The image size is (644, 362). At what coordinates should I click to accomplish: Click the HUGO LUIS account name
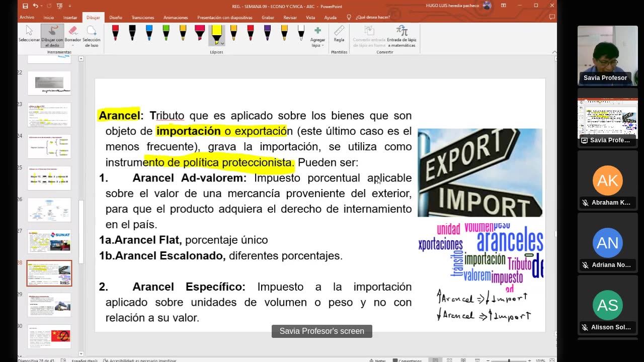click(x=453, y=6)
